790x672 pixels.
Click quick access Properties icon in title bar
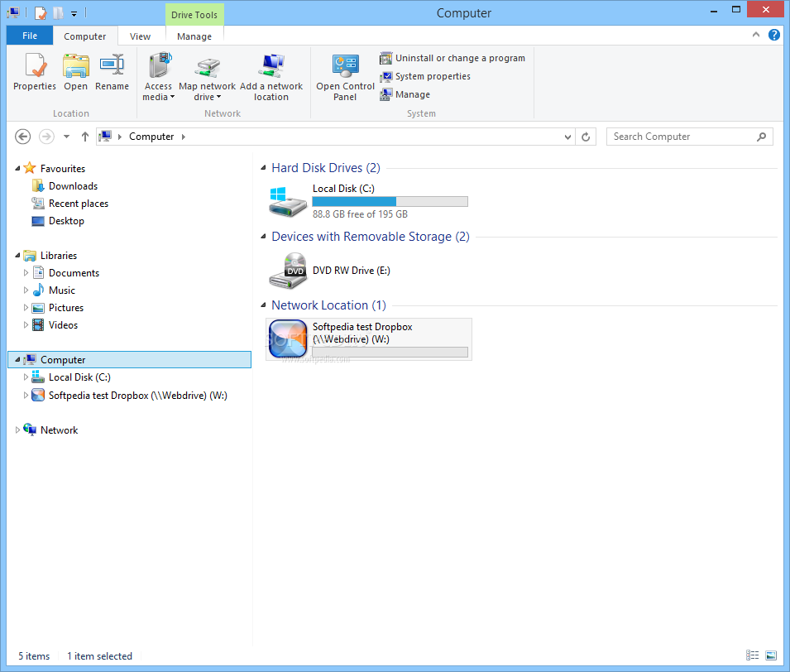coord(41,12)
